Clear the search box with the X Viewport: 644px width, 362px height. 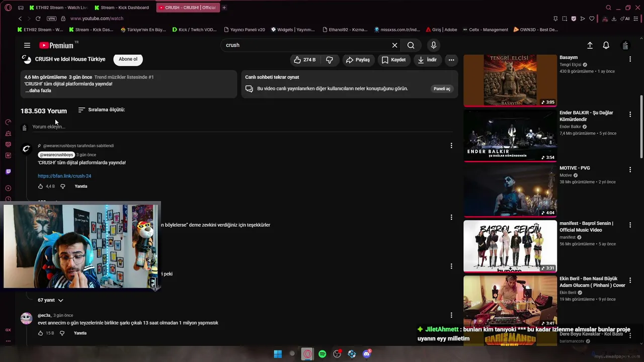coord(394,45)
